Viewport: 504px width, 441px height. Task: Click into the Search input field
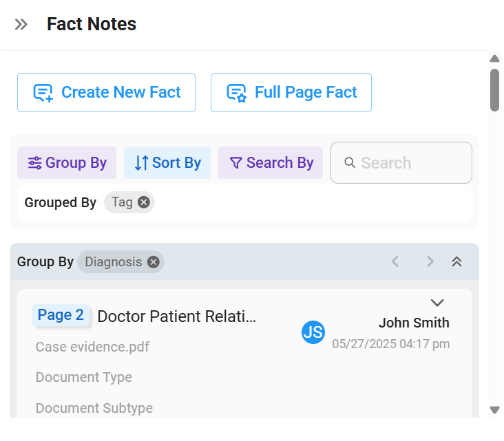pyautogui.click(x=401, y=163)
